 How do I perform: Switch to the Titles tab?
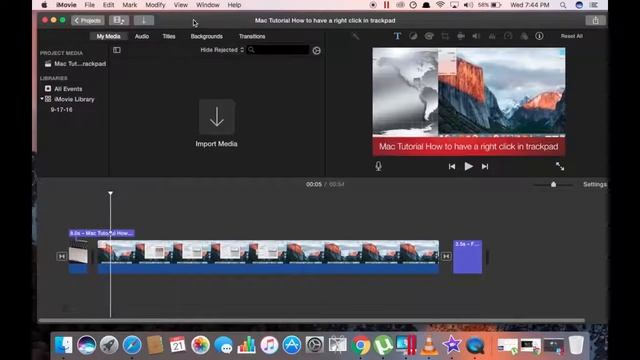(x=169, y=36)
